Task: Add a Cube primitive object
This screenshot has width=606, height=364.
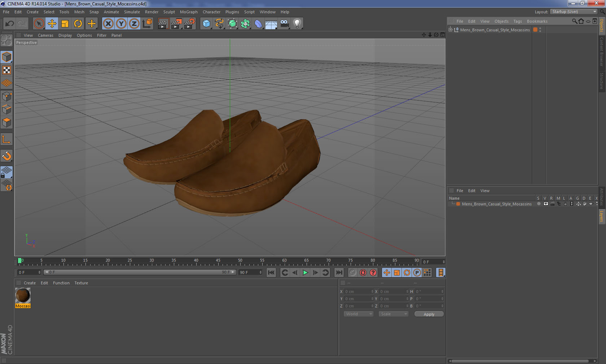Action: [x=206, y=24]
